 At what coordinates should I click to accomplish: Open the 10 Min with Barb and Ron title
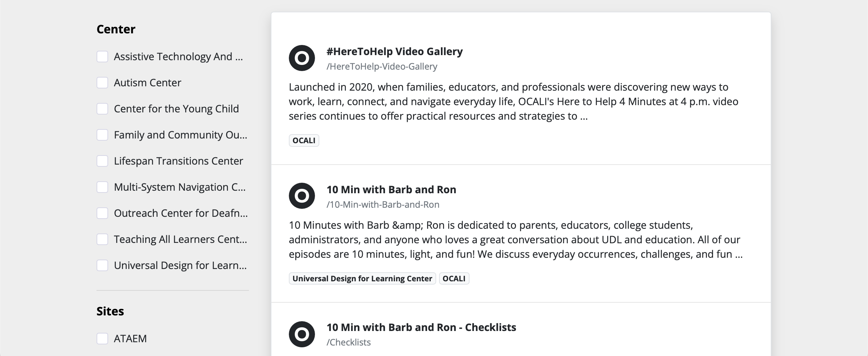point(391,190)
